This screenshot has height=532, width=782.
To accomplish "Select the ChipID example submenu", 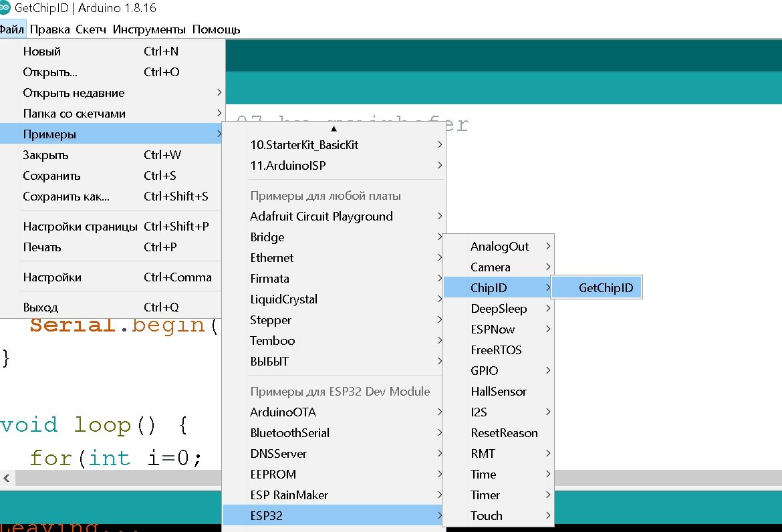I will coord(498,287).
